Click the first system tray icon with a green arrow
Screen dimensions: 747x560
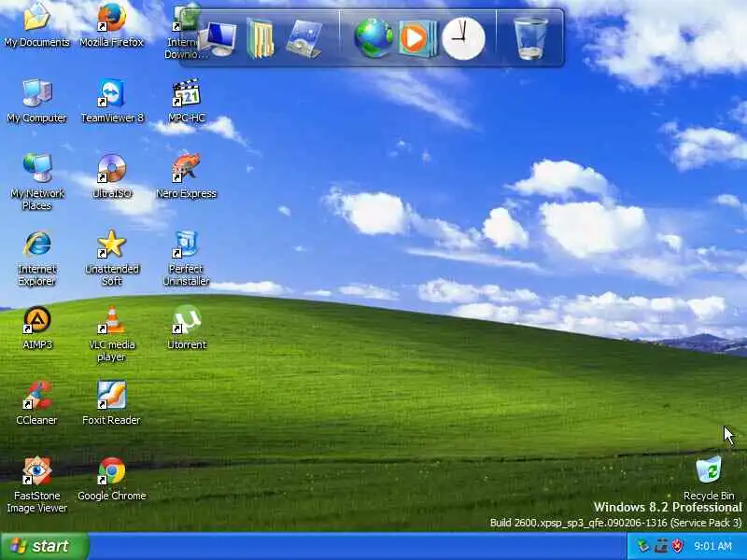(643, 546)
